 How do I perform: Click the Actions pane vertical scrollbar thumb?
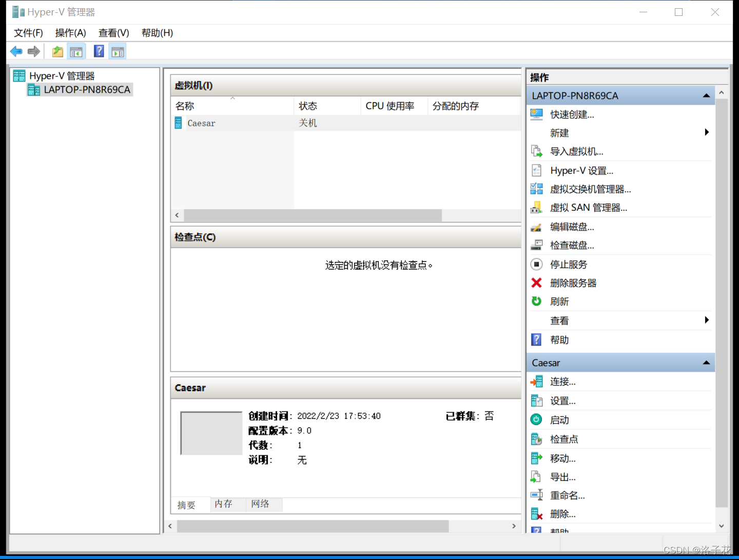click(722, 303)
